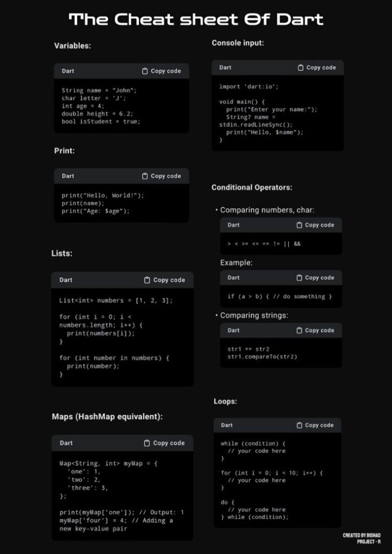The width and height of the screenshot is (392, 554).
Task: Click the "The Cheat sheet Of Dart" title
Action: (196, 20)
